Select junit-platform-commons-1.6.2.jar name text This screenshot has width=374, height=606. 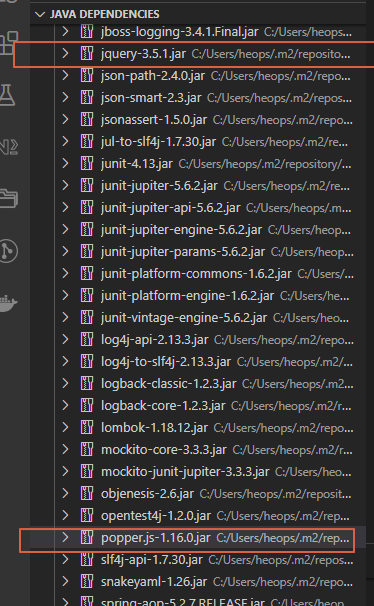tap(196, 274)
